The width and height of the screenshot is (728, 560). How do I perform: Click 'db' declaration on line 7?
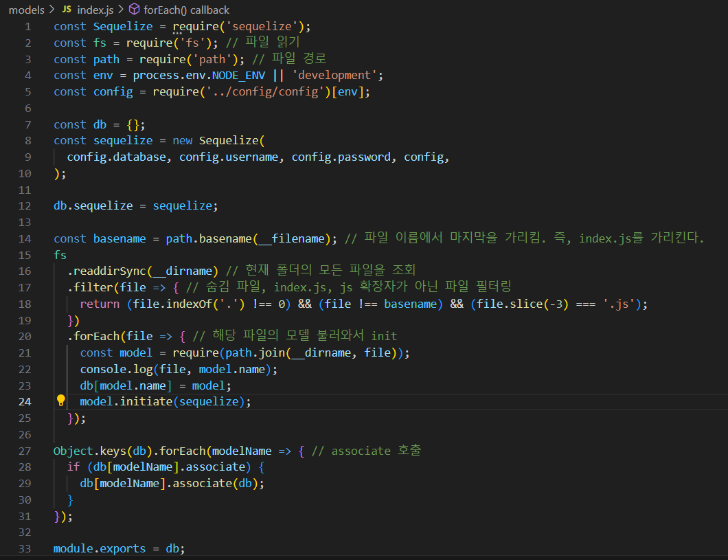tap(100, 124)
